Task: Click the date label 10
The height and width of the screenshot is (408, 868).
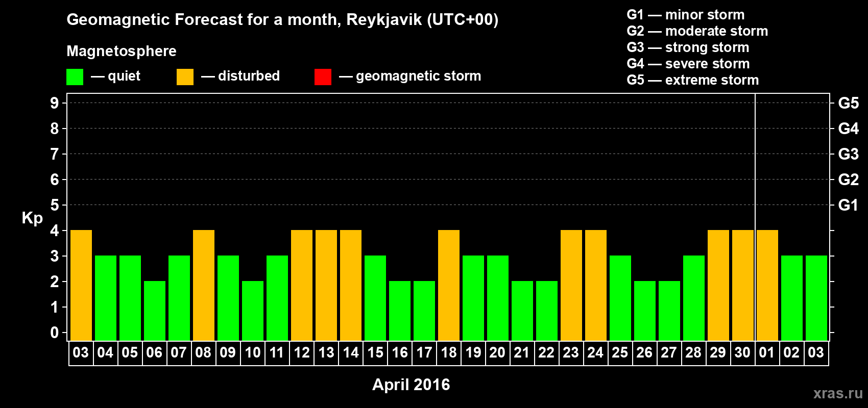Action: pyautogui.click(x=253, y=352)
